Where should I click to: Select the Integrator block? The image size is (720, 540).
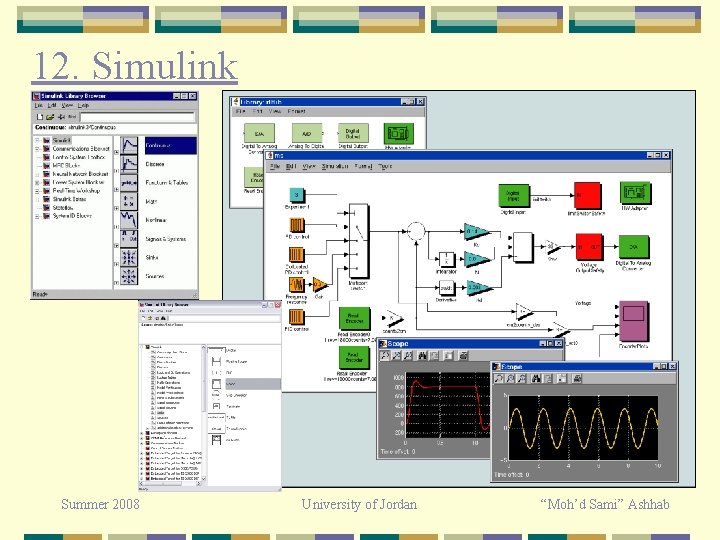[x=447, y=260]
